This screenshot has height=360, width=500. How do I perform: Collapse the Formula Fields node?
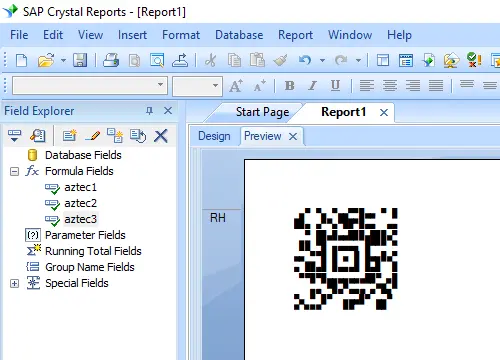click(x=14, y=172)
